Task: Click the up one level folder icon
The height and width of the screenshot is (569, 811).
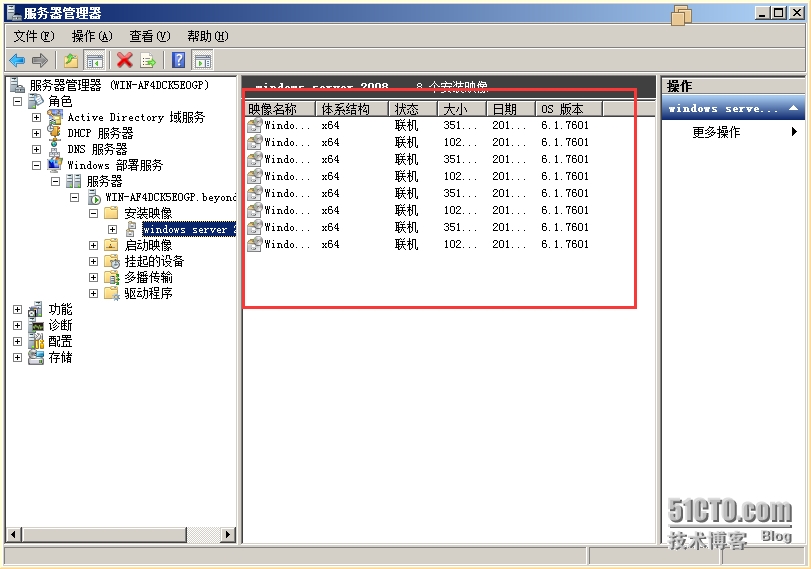Action: 71,61
